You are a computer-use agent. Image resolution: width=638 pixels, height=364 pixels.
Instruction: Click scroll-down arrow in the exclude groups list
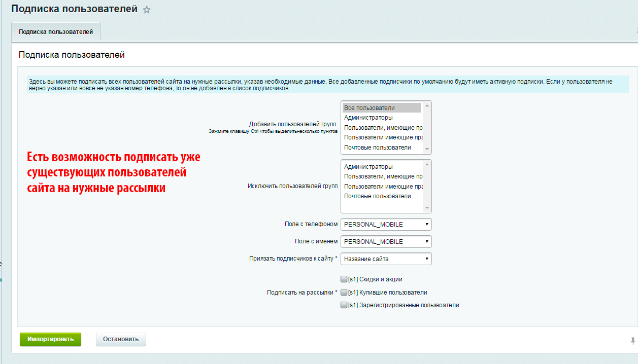click(x=427, y=208)
